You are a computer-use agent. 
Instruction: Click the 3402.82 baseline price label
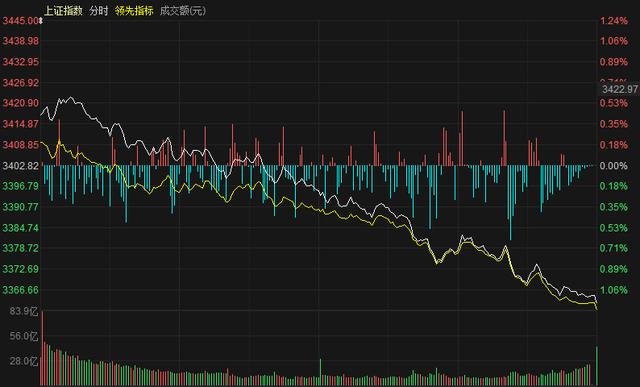coord(21,166)
